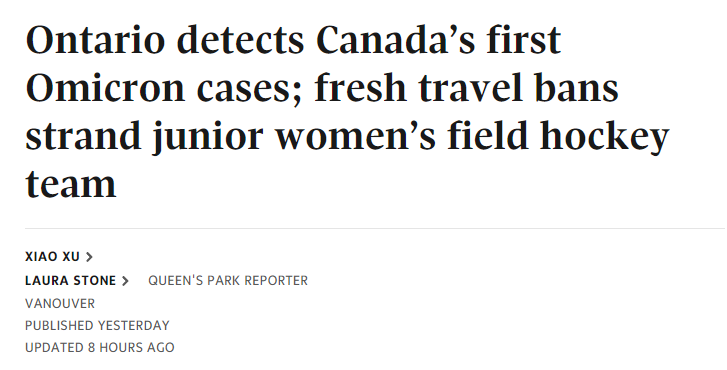The width and height of the screenshot is (727, 370).
Task: Click the word team in the headline
Action: click(x=70, y=184)
